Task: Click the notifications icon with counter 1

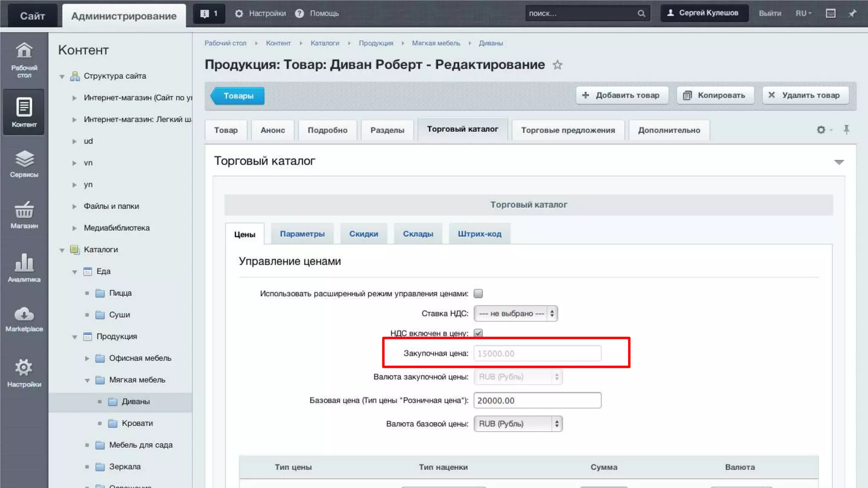Action: point(209,14)
